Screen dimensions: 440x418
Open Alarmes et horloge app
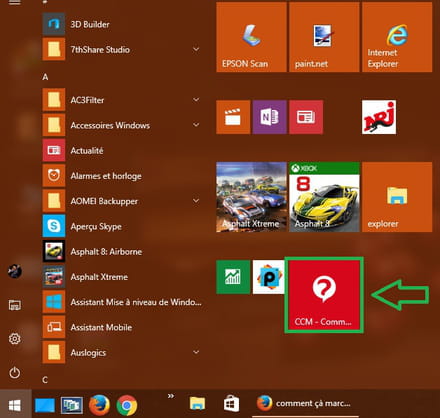pyautogui.click(x=122, y=176)
